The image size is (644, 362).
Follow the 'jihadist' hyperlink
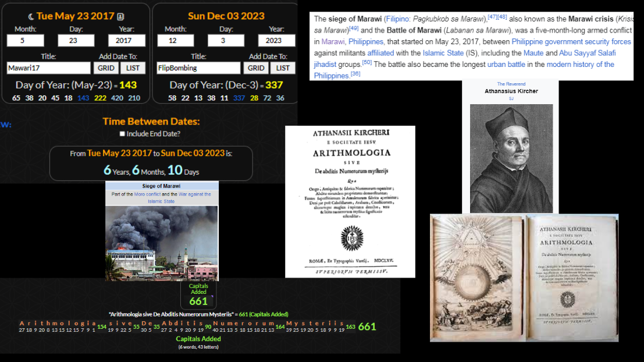click(x=325, y=65)
